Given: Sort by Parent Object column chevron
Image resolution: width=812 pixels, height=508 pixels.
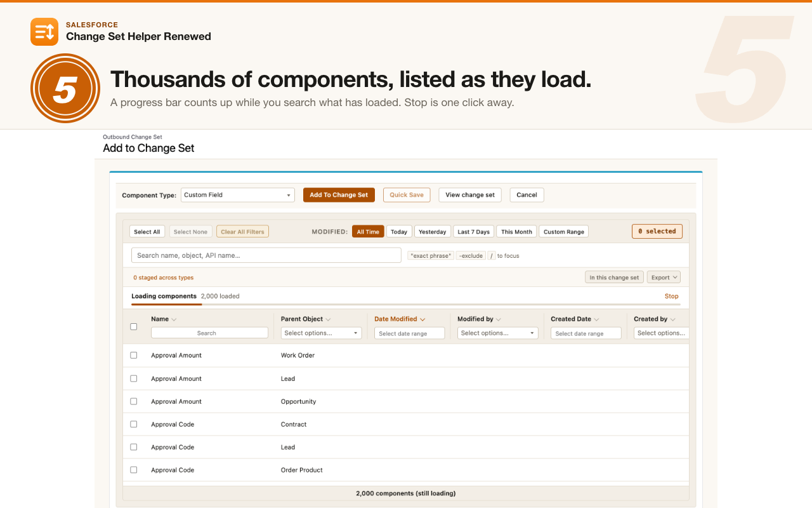Looking at the screenshot, I should (328, 319).
